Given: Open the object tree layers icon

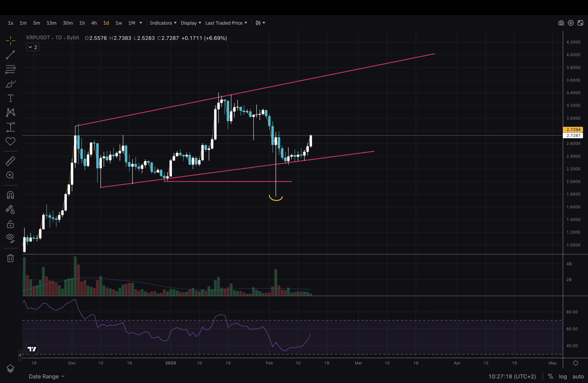Looking at the screenshot, I should click(x=10, y=368).
